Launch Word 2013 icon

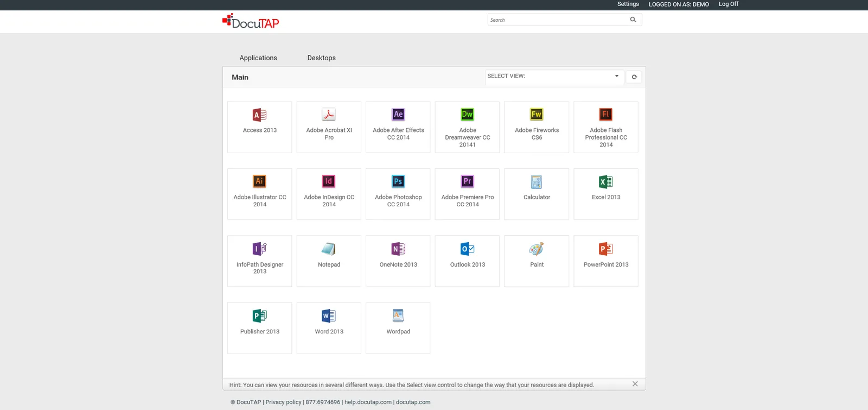tap(329, 316)
